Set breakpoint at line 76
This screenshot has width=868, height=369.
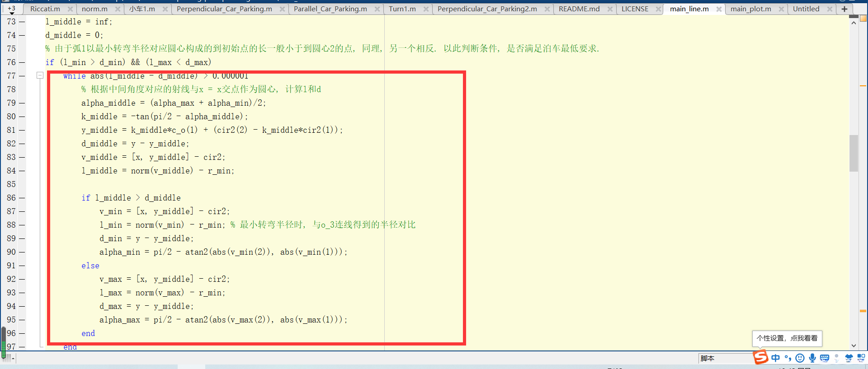point(22,62)
